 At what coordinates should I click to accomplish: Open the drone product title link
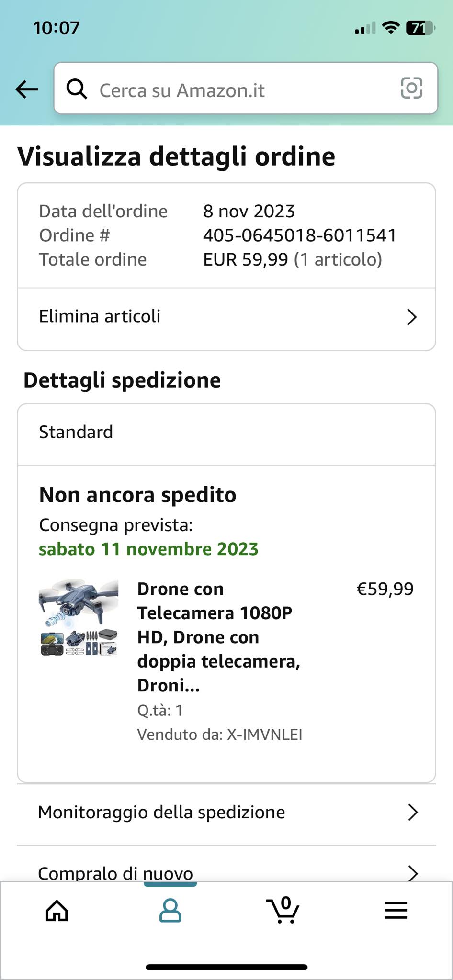coord(218,636)
